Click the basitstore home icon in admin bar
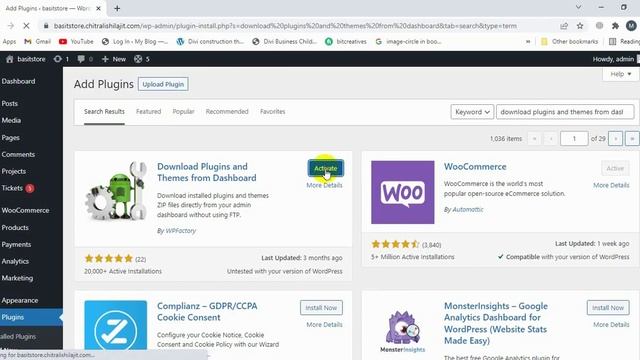640x360 pixels. click(9, 59)
